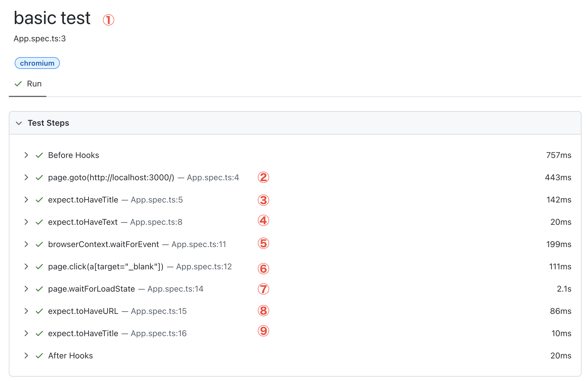Collapse the Test Steps section
The width and height of the screenshot is (588, 381).
[19, 123]
